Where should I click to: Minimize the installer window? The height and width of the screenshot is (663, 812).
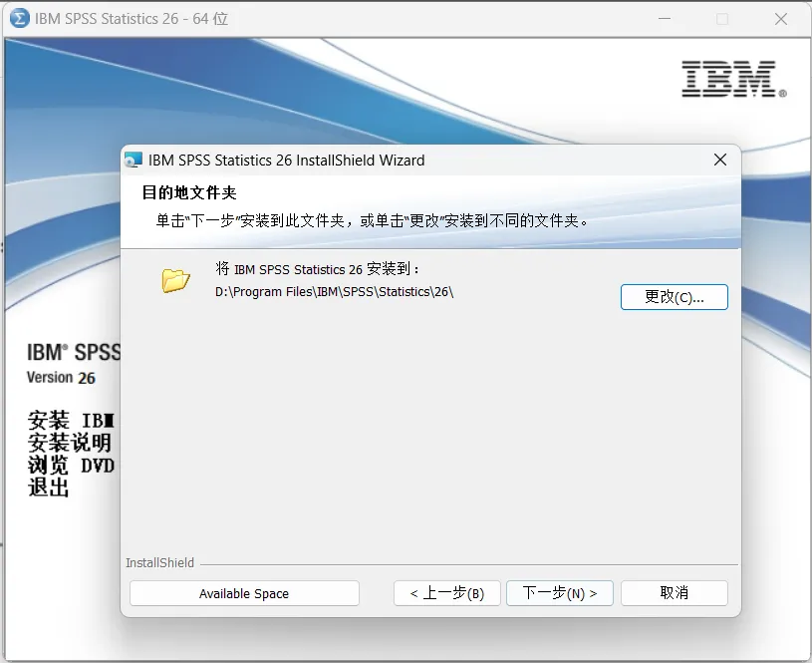click(662, 18)
